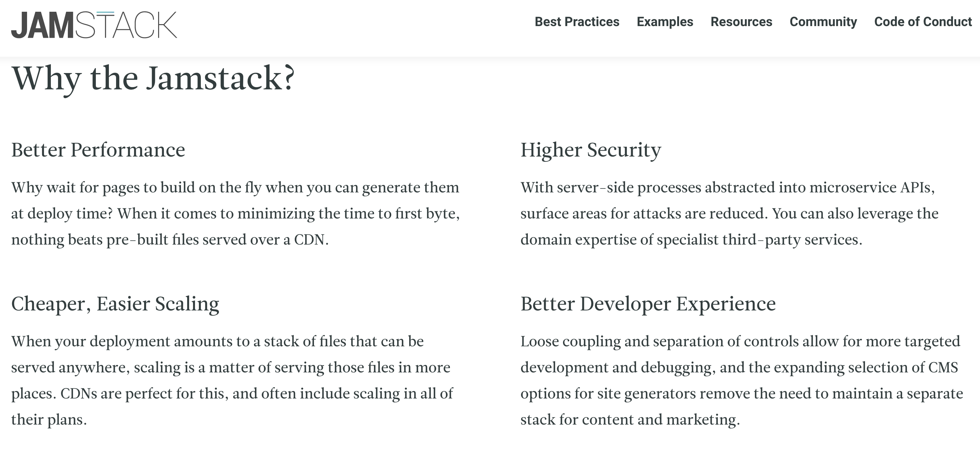Go to the Examples page
The height and width of the screenshot is (465, 980).
[x=665, y=22]
